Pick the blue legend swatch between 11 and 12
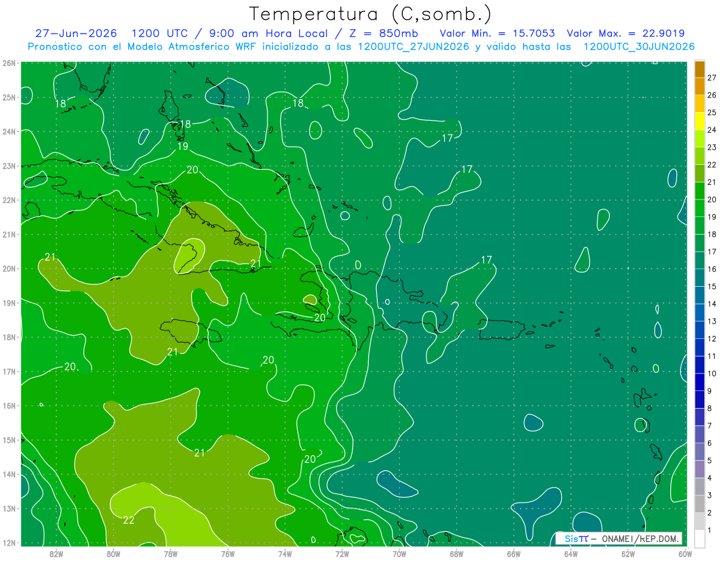The image size is (728, 562). (x=699, y=347)
